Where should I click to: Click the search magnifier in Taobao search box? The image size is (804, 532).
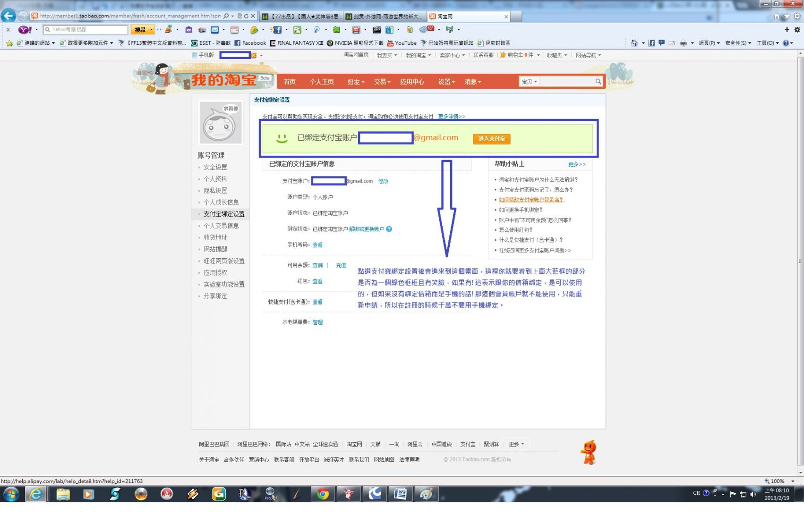pos(598,82)
